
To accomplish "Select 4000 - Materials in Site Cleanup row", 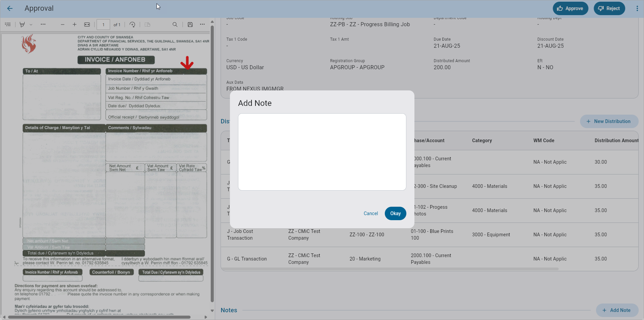I will click(x=489, y=186).
